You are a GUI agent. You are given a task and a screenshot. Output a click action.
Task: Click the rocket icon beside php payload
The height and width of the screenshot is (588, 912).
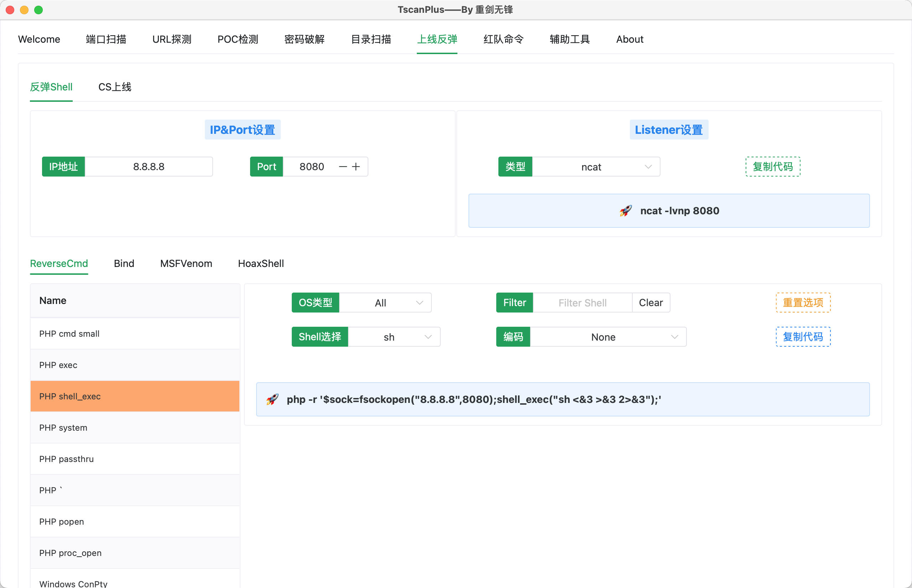pyautogui.click(x=272, y=399)
